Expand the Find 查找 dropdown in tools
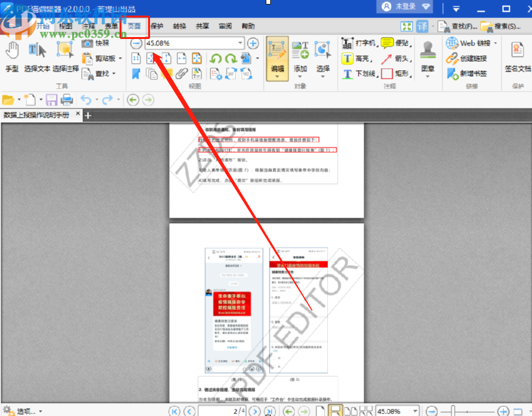Image resolution: width=532 pixels, height=416 pixels. pos(114,73)
